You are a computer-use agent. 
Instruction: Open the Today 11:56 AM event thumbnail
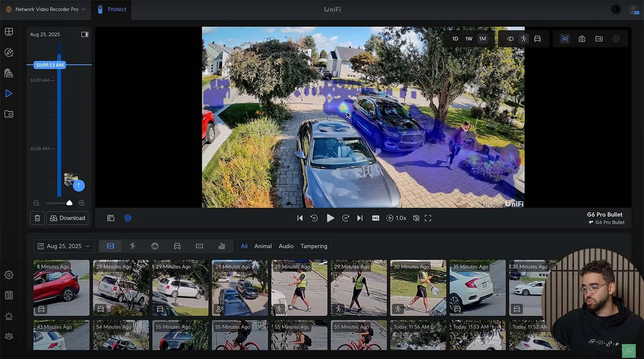tap(418, 335)
